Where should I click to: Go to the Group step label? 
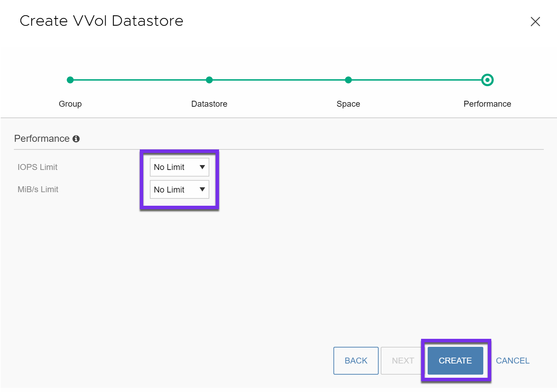tap(70, 104)
